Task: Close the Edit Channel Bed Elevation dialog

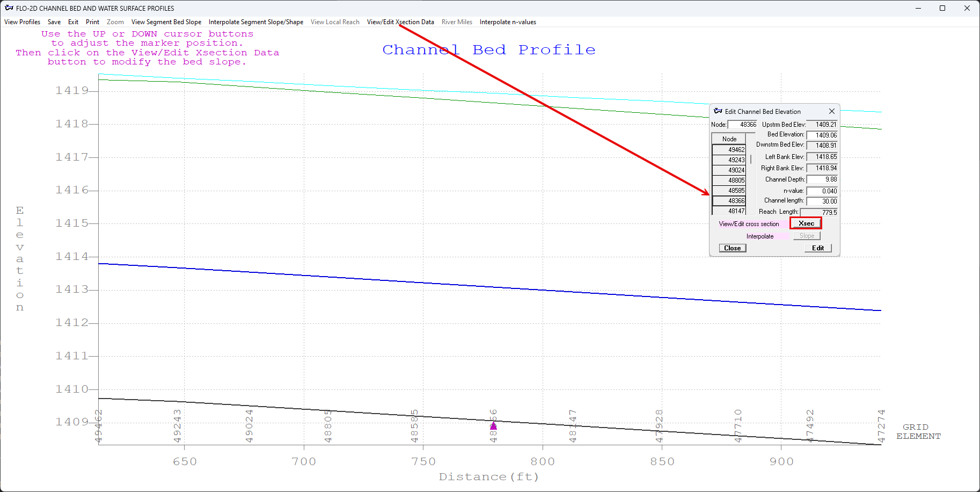Action: 831,111
